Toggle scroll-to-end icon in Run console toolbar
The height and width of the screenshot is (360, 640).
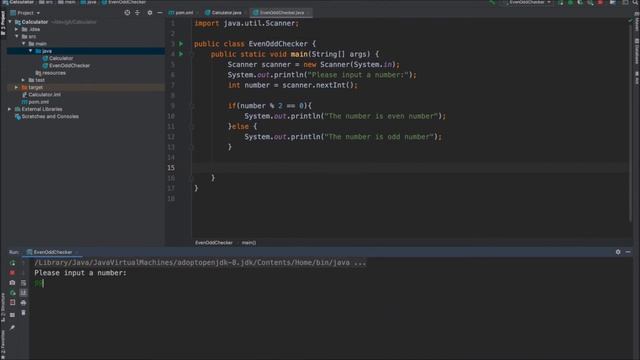(23, 293)
